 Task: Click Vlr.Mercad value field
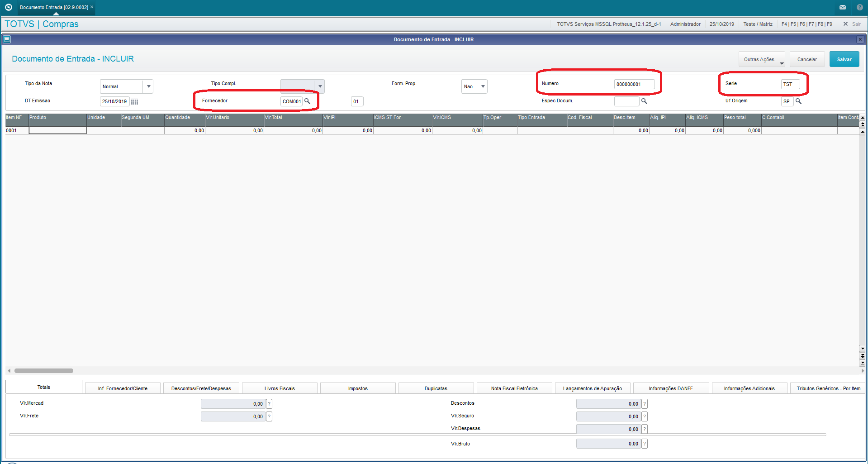[233, 404]
